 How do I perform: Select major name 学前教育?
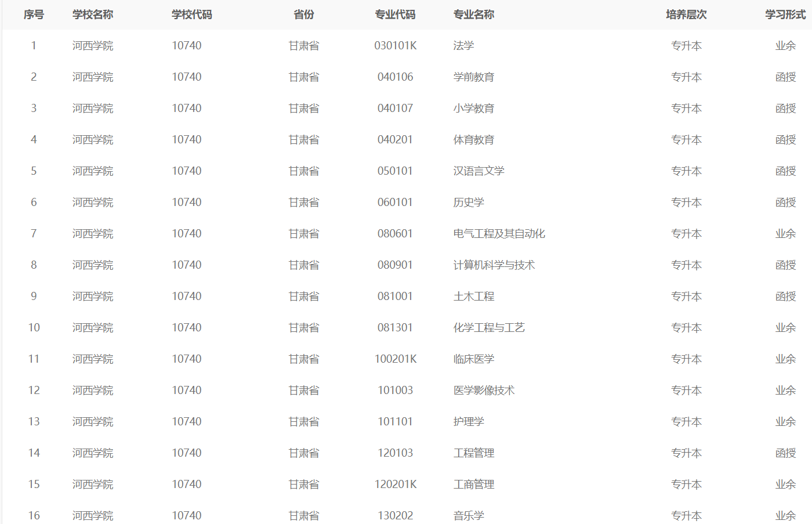474,77
